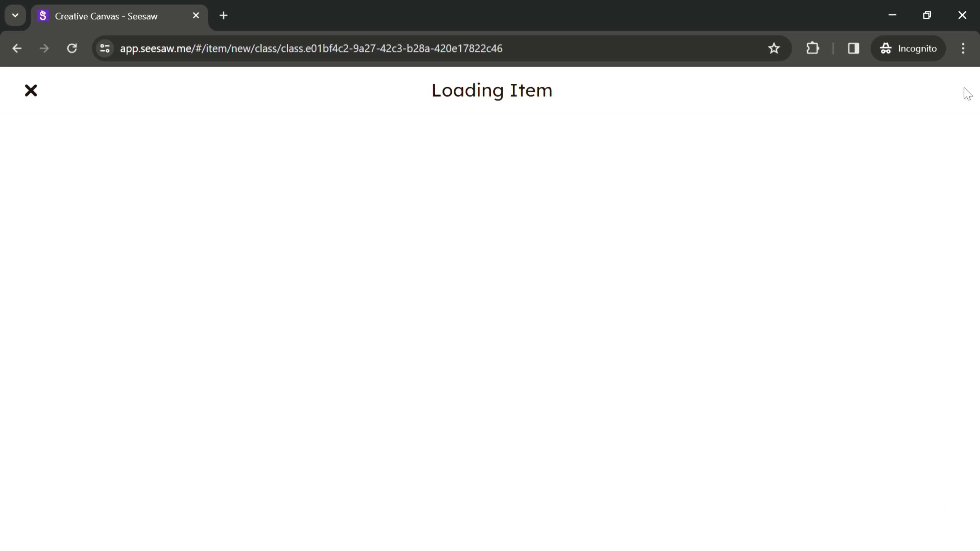Click the Loading Item page title

pyautogui.click(x=492, y=90)
